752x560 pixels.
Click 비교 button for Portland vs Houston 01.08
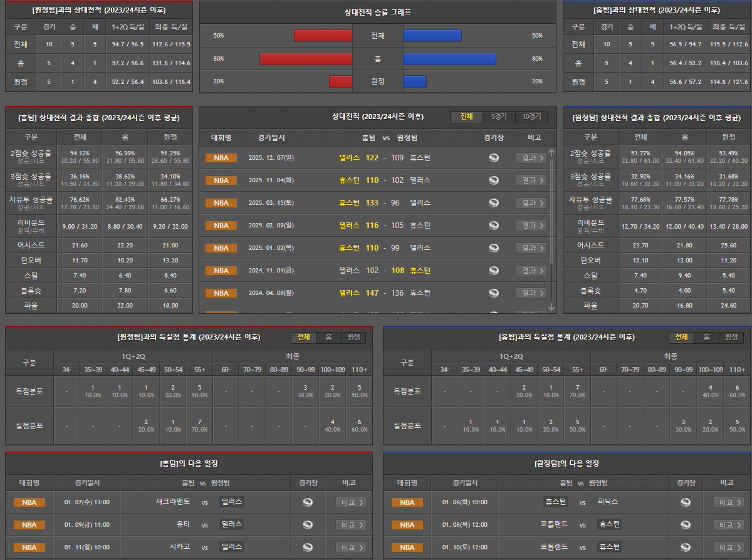pos(728,525)
